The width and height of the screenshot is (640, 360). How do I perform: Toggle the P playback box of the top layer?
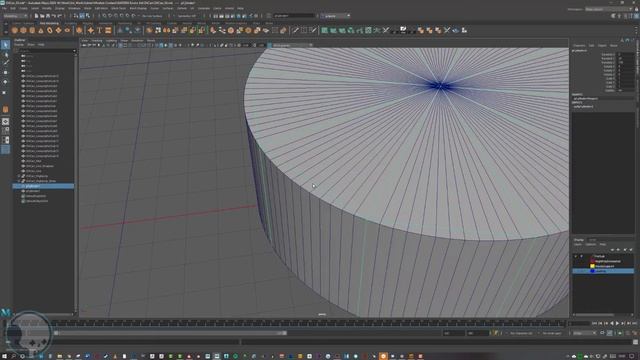coord(582,256)
